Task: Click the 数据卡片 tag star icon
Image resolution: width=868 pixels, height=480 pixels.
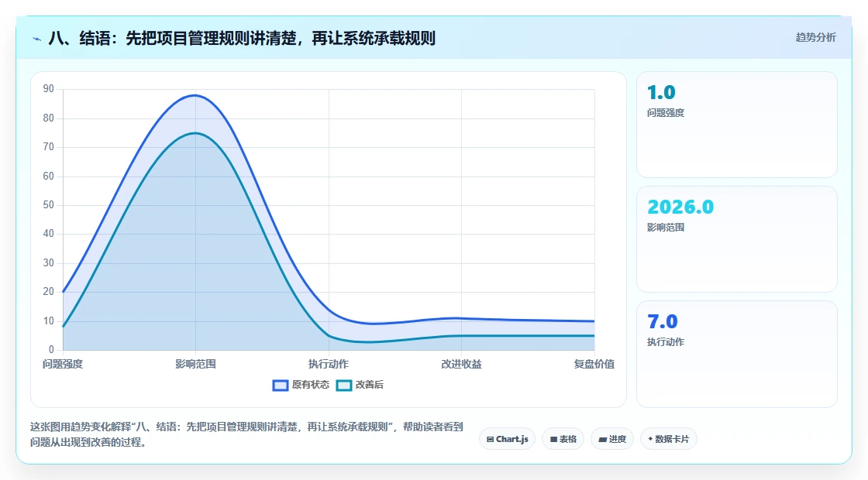Action: coord(650,439)
